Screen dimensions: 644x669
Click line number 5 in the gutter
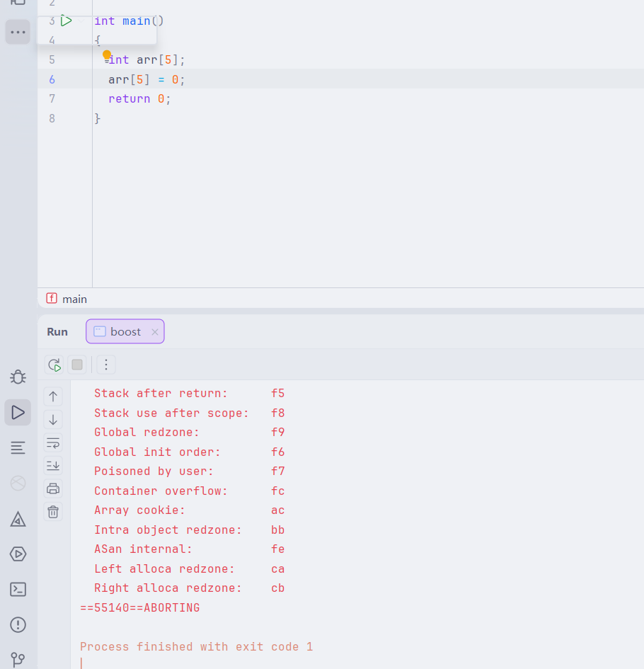[52, 59]
